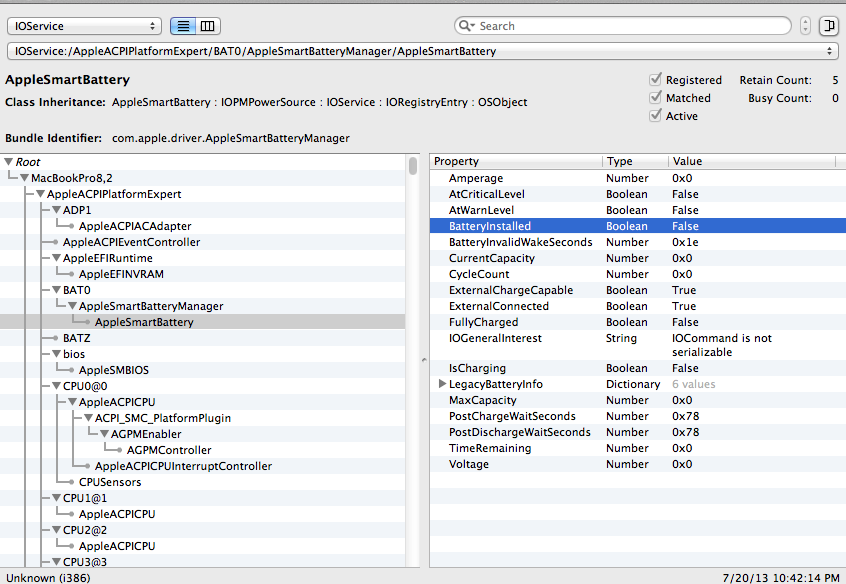Toggle the Active checkbox
Screen dimensions: 846x584
(655, 116)
